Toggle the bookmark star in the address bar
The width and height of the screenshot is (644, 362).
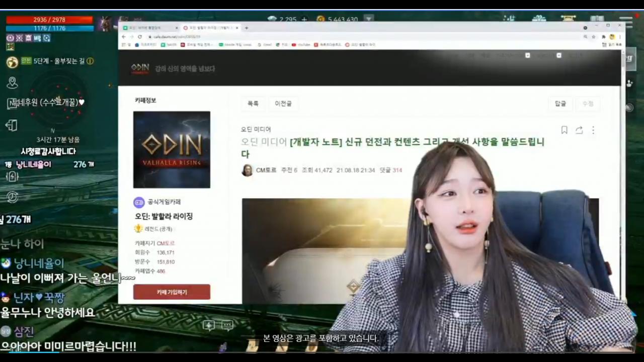click(x=594, y=37)
